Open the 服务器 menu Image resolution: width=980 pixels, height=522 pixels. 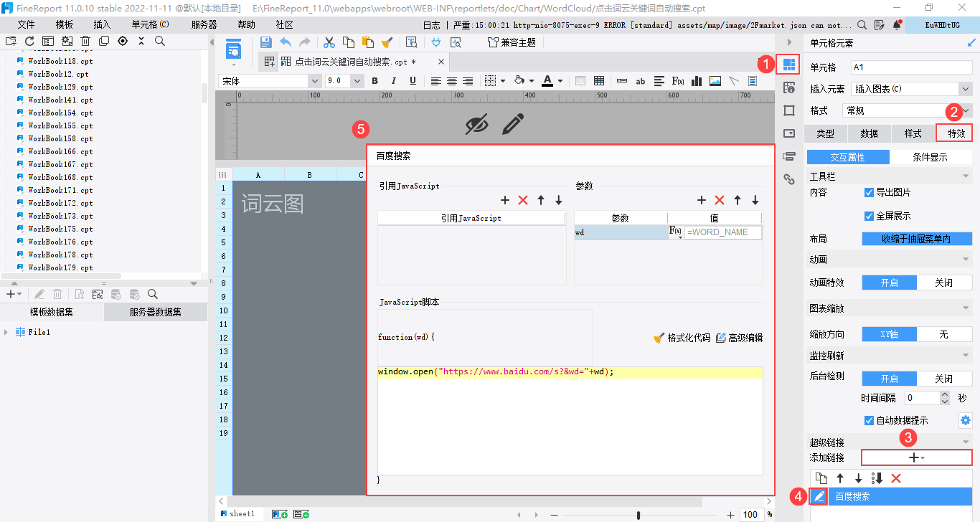[204, 24]
